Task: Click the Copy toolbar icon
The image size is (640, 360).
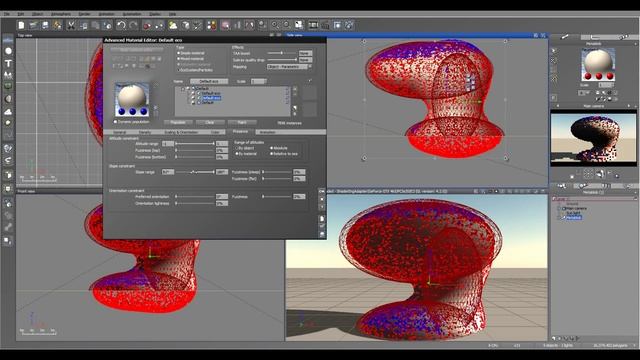Action: [x=83, y=25]
